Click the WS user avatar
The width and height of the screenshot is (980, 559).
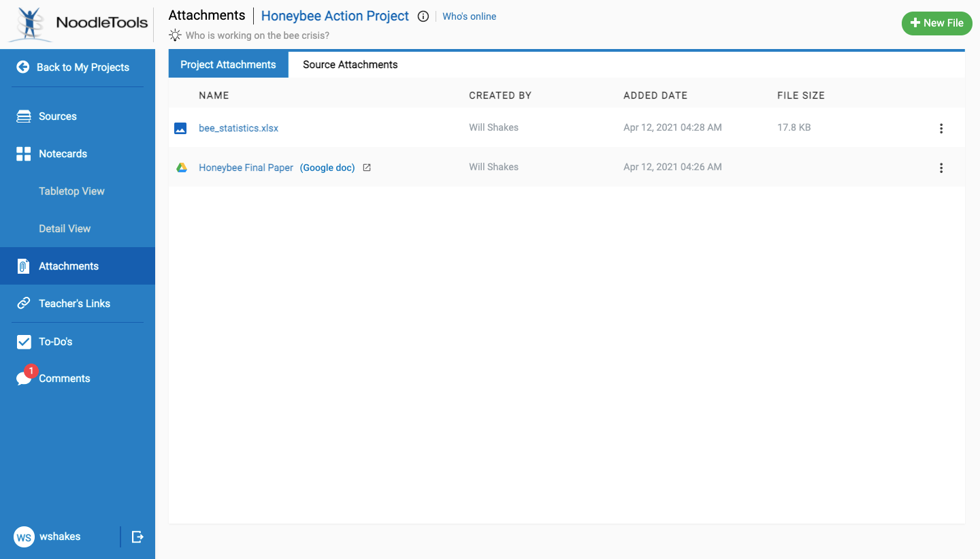pos(24,537)
